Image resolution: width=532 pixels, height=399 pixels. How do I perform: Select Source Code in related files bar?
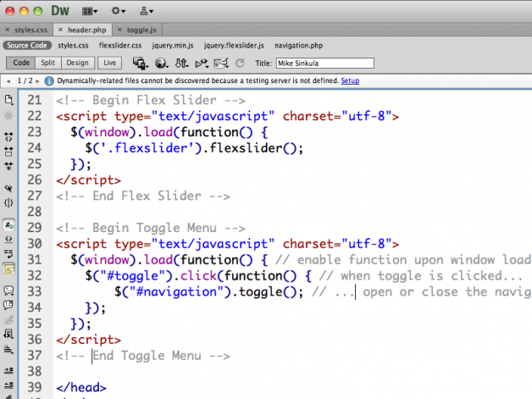(27, 46)
